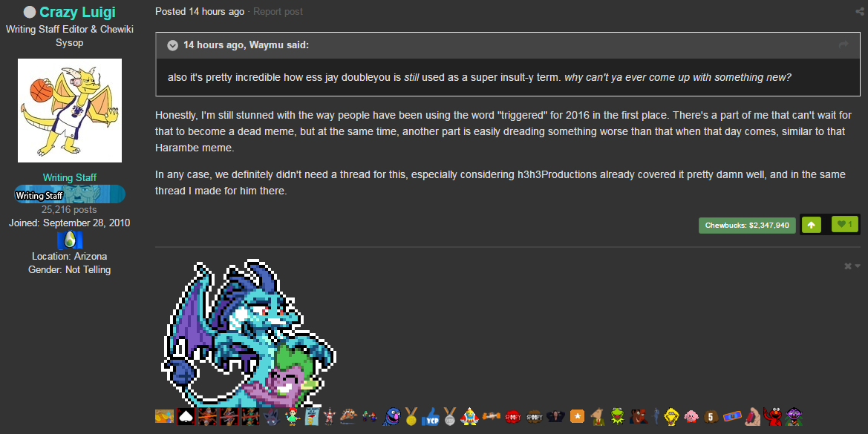Jump to quoted post via arrow icon
Screen dimensions: 868x434
[x=843, y=45]
